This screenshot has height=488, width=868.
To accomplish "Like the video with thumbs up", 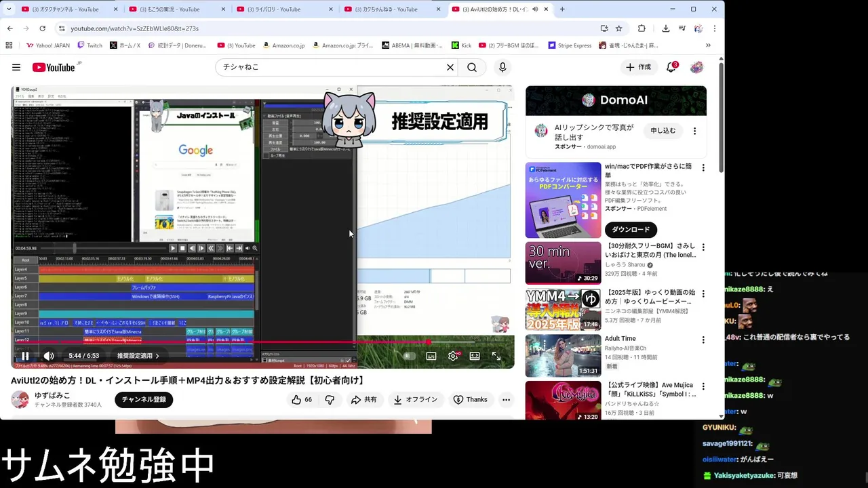I will pos(302,400).
